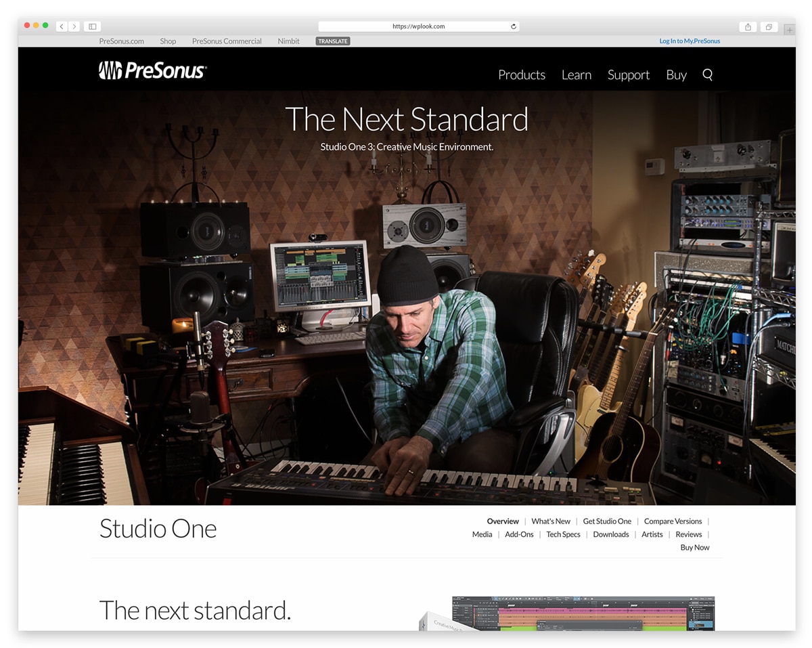Screen dimensions: 812x648
Task: Click the TRANSLATE button
Action: 333,41
